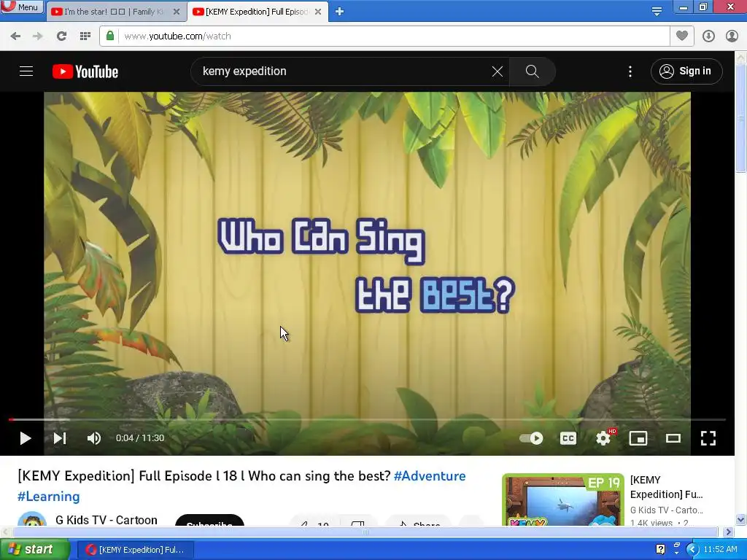The image size is (747, 560).
Task: Open the browser downloads icon
Action: [x=708, y=36]
